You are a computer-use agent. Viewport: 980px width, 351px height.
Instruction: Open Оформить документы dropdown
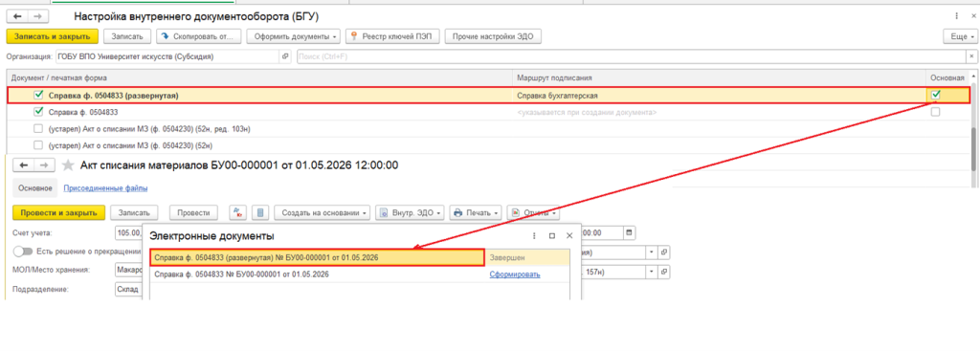[x=294, y=37]
